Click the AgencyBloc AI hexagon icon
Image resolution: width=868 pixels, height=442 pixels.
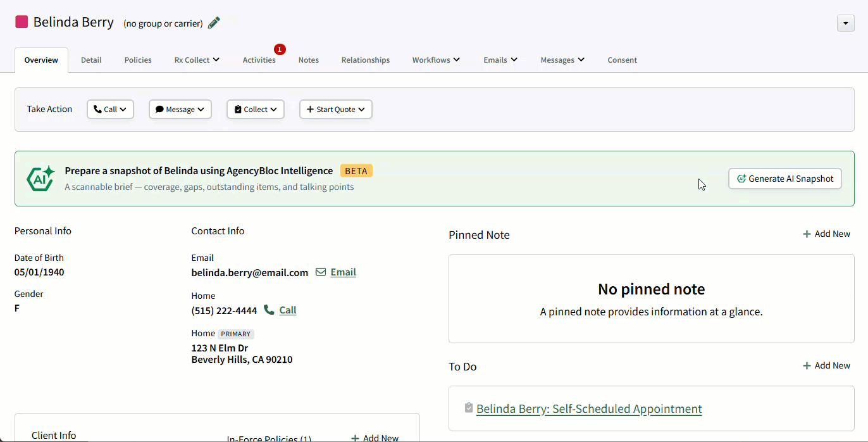40,179
